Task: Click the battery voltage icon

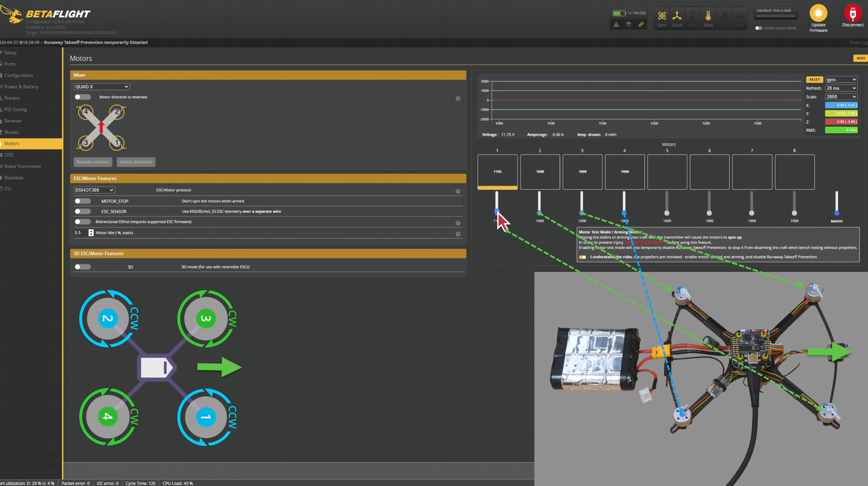Action: click(619, 13)
